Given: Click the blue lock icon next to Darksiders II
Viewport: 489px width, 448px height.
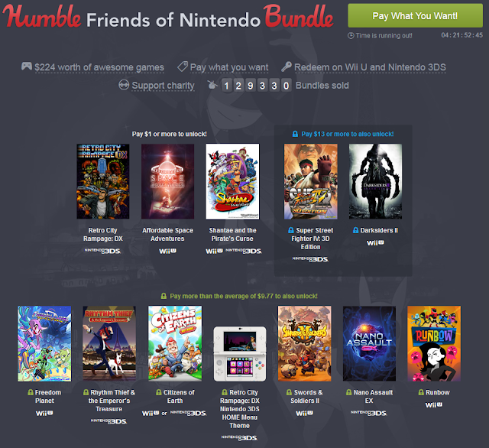Looking at the screenshot, I should [x=355, y=230].
